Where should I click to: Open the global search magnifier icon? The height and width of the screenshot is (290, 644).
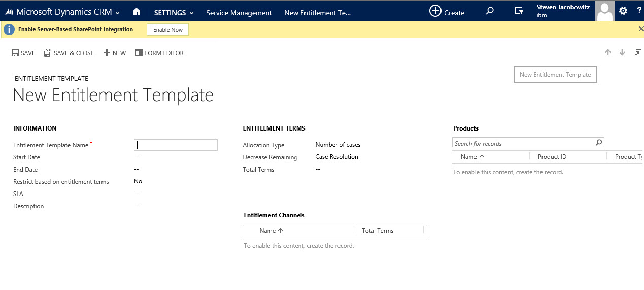click(x=490, y=11)
